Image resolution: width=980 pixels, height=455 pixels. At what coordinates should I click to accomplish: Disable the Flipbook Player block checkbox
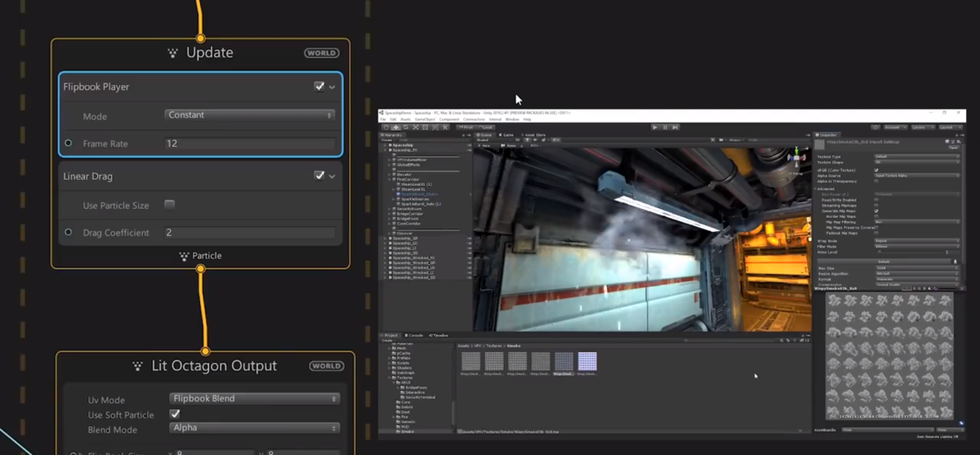click(319, 86)
